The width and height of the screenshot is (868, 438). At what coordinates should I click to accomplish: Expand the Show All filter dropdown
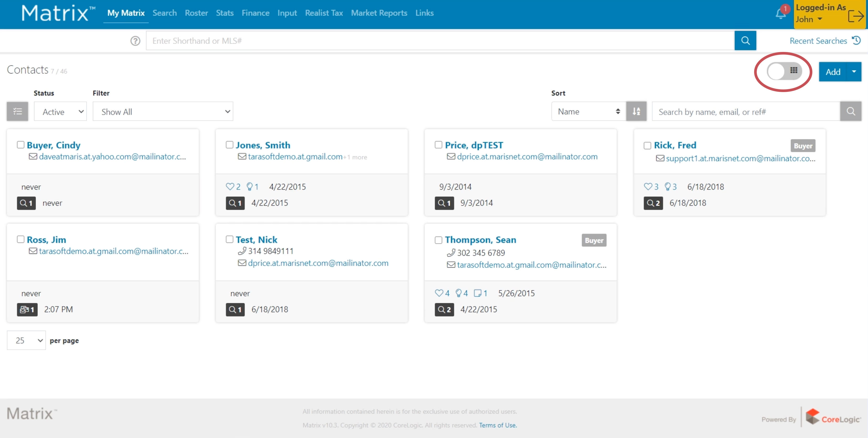pyautogui.click(x=163, y=111)
